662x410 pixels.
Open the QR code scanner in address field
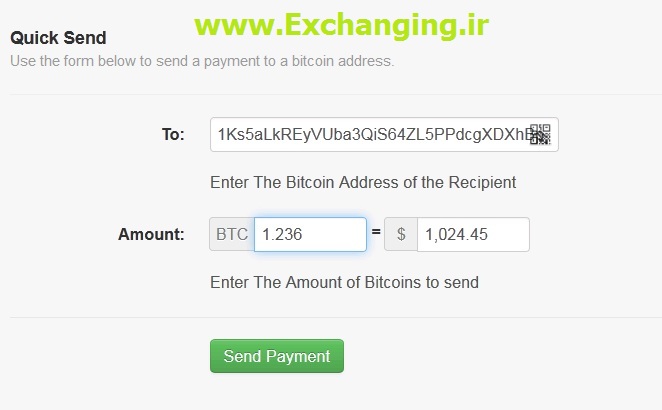tap(540, 134)
